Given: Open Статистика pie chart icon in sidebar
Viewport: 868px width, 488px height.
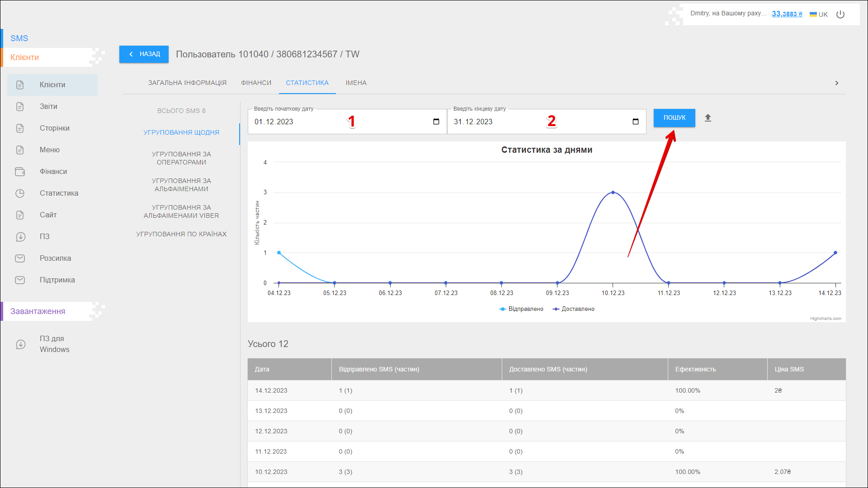Looking at the screenshot, I should [x=20, y=193].
